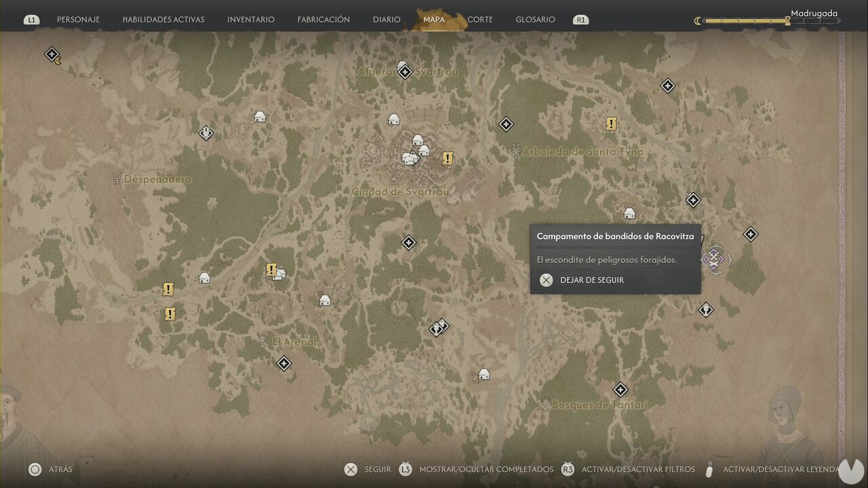Click the El Arenal map label
The image size is (868, 488).
(294, 342)
